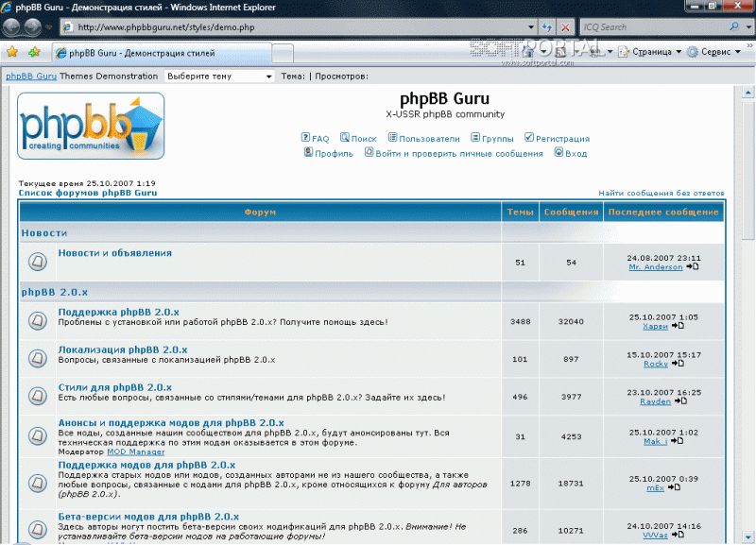Refresh the page using the refresh icon
Screen dimensions: 756x545
coord(547,27)
